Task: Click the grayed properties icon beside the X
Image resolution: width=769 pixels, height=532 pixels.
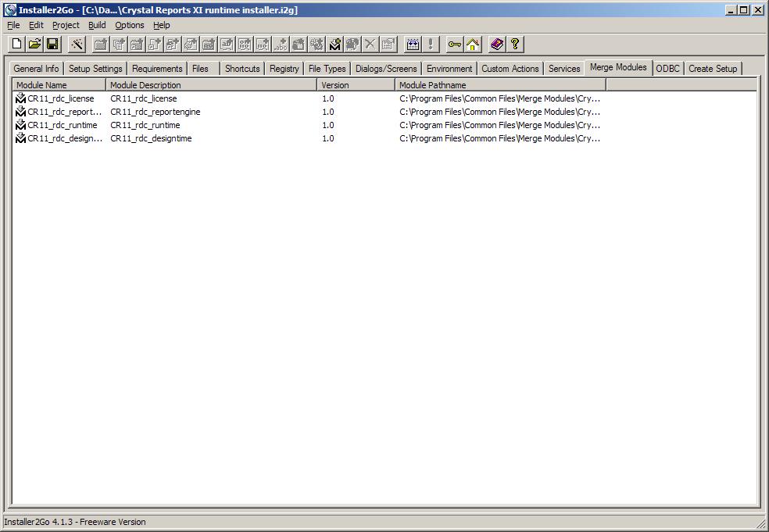Action: 388,44
